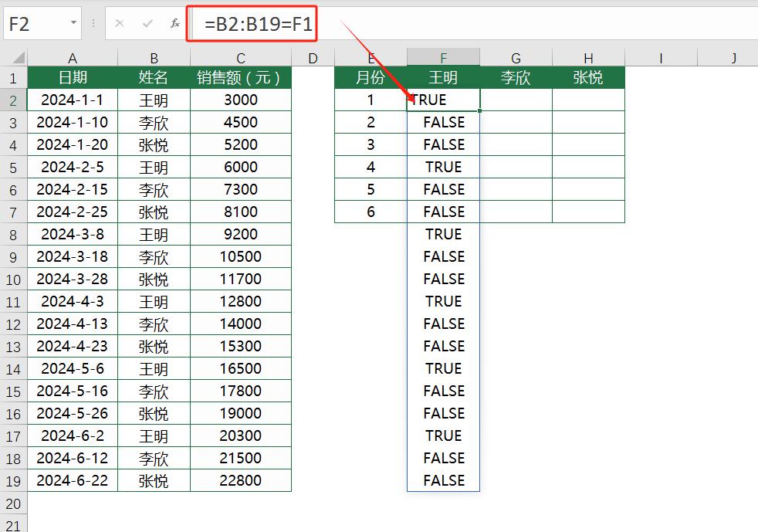Click the FALSE result in cell F19
Screen dimensions: 758x532
point(443,481)
